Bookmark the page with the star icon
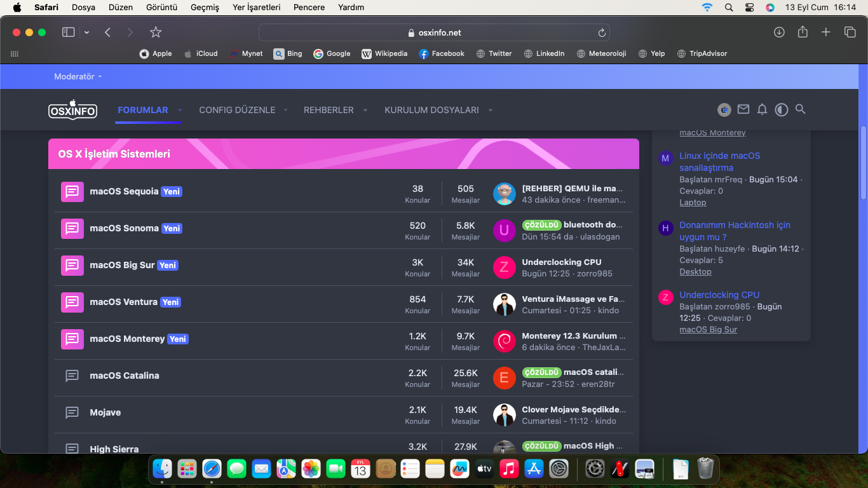 tap(156, 32)
